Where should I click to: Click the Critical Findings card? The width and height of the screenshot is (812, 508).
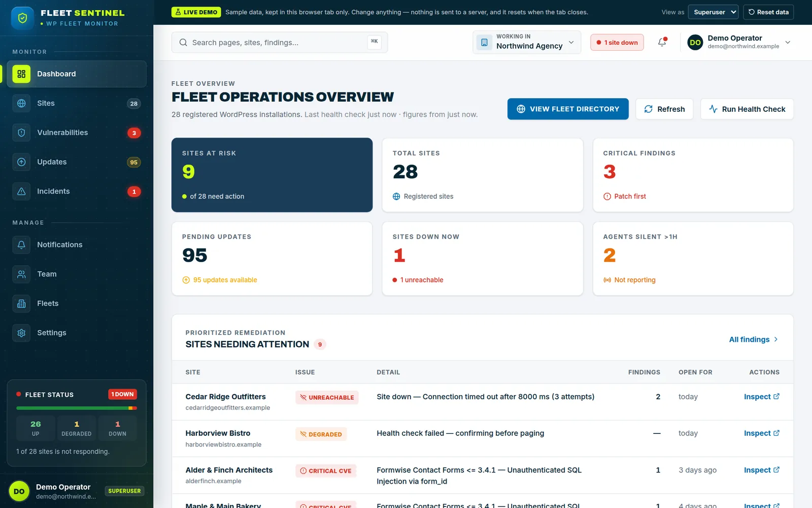click(693, 175)
